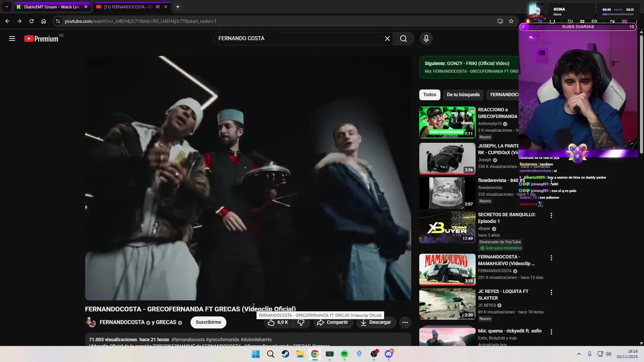Screen dimensions: 644x362
Task: Open Windows taskbar search
Action: click(271, 354)
